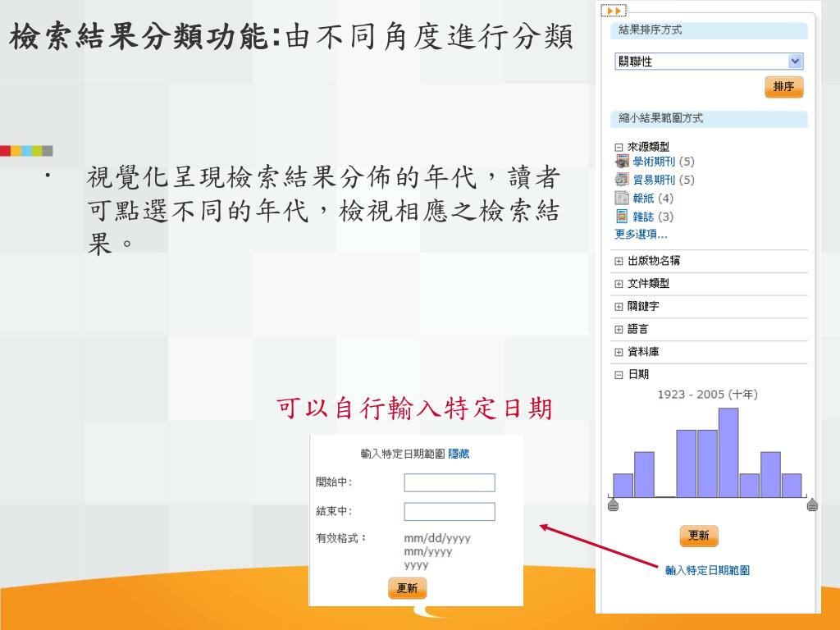The width and height of the screenshot is (840, 630).
Task: Expand the 關鍵字 section
Action: pyautogui.click(x=619, y=307)
